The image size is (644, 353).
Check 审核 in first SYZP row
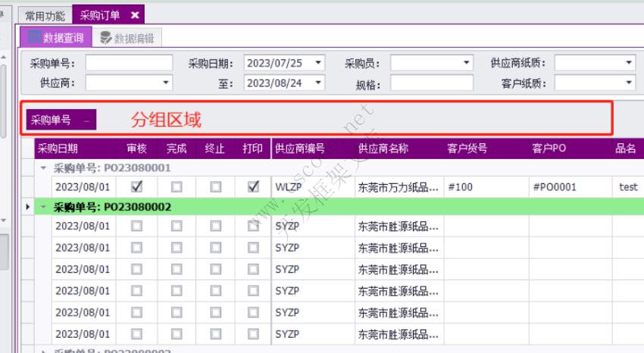(137, 226)
